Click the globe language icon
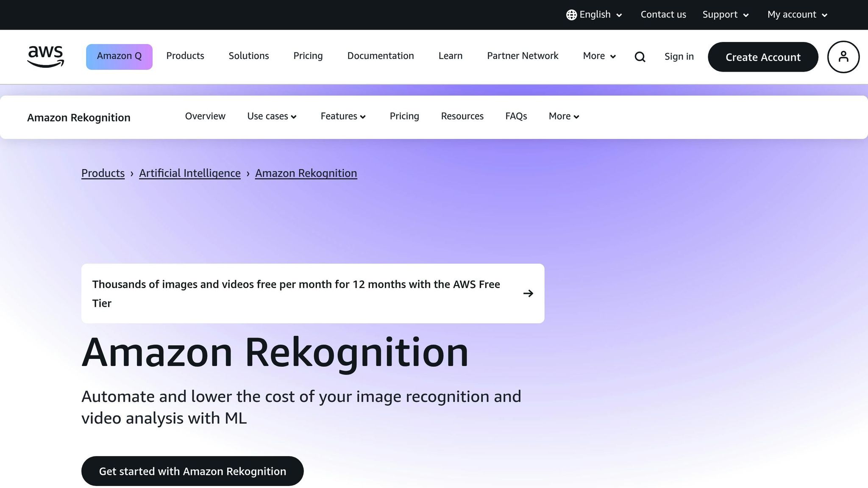 [571, 15]
